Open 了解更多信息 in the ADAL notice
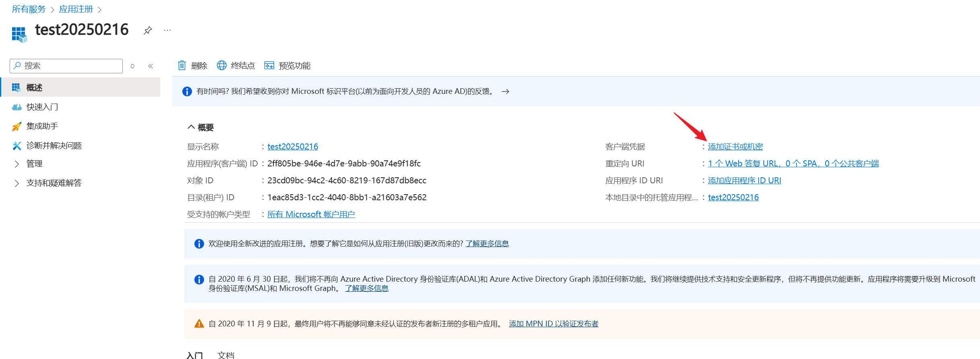Image resolution: width=980 pixels, height=359 pixels. coord(367,288)
